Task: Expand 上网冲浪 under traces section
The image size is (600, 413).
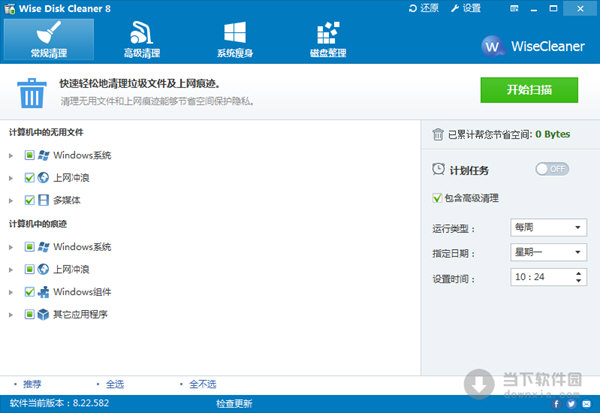Action: click(x=11, y=270)
